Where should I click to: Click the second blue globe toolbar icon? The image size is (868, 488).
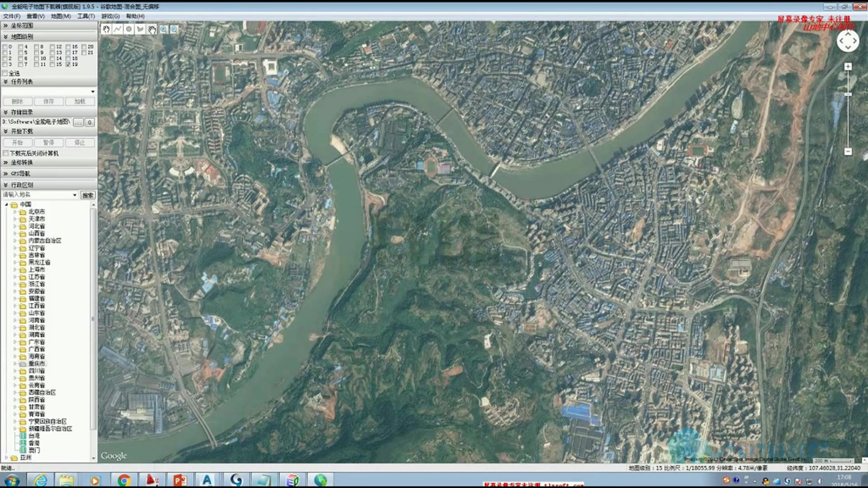coord(174,29)
